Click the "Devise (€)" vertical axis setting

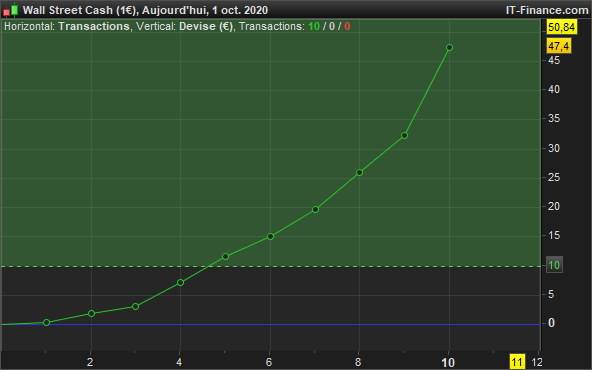206,26
